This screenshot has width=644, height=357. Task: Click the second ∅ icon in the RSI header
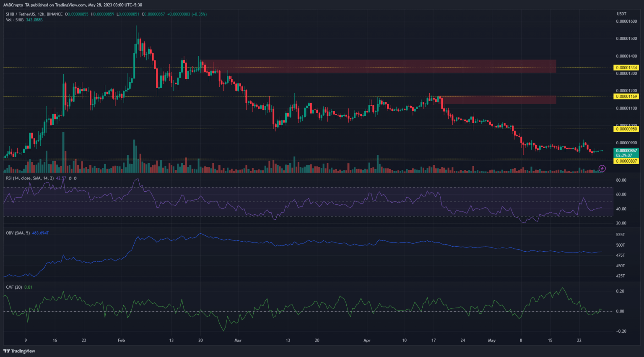[x=75, y=178]
